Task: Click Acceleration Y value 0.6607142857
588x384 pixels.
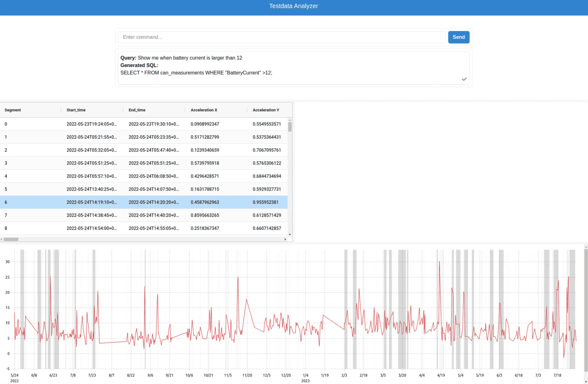Action: click(x=267, y=228)
